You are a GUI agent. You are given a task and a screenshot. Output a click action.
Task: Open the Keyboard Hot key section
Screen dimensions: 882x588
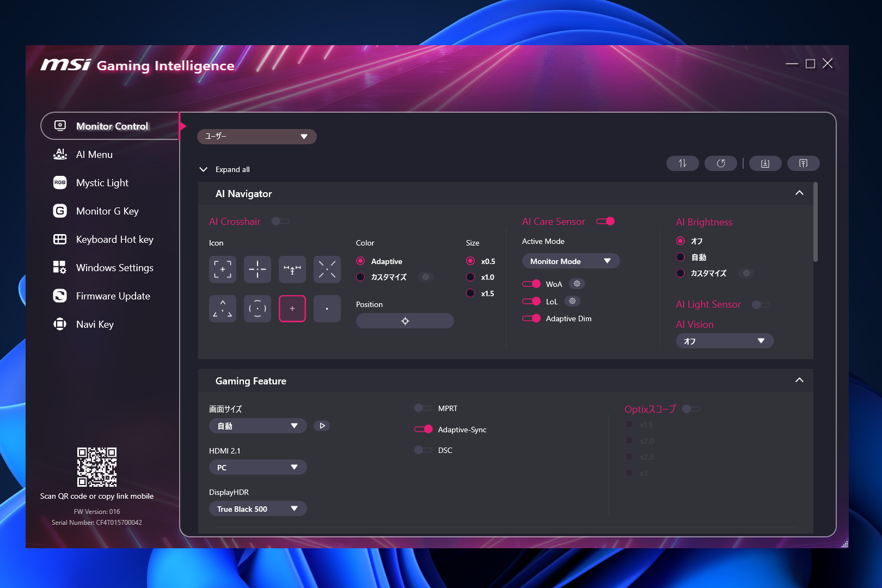(x=114, y=239)
